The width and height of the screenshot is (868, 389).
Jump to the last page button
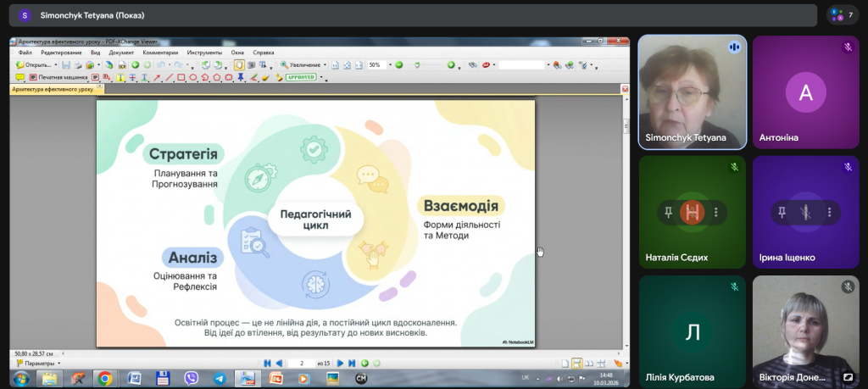(x=352, y=363)
